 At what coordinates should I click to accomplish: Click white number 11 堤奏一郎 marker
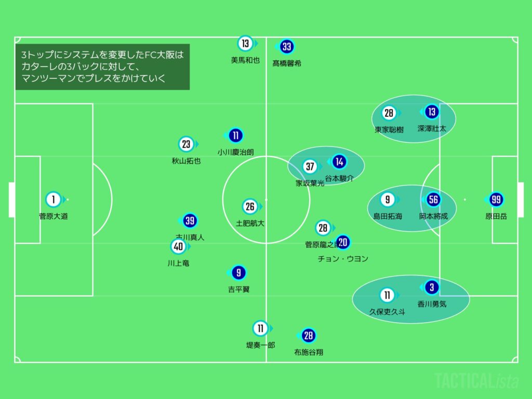(x=260, y=328)
